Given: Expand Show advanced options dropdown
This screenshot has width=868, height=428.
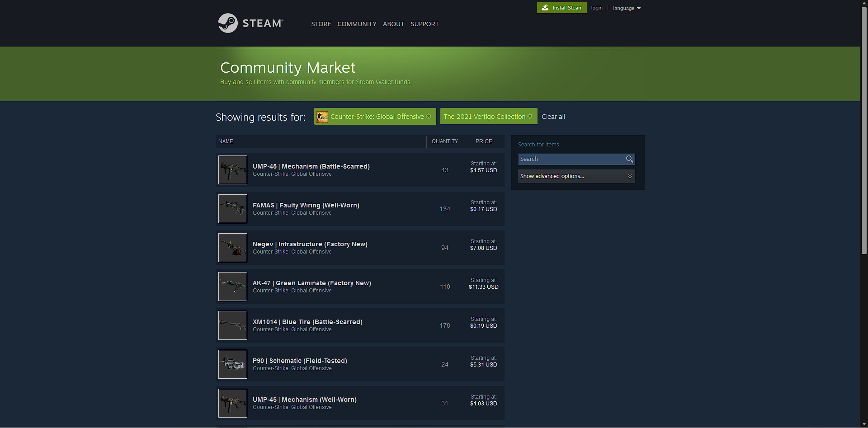Looking at the screenshot, I should coord(576,176).
